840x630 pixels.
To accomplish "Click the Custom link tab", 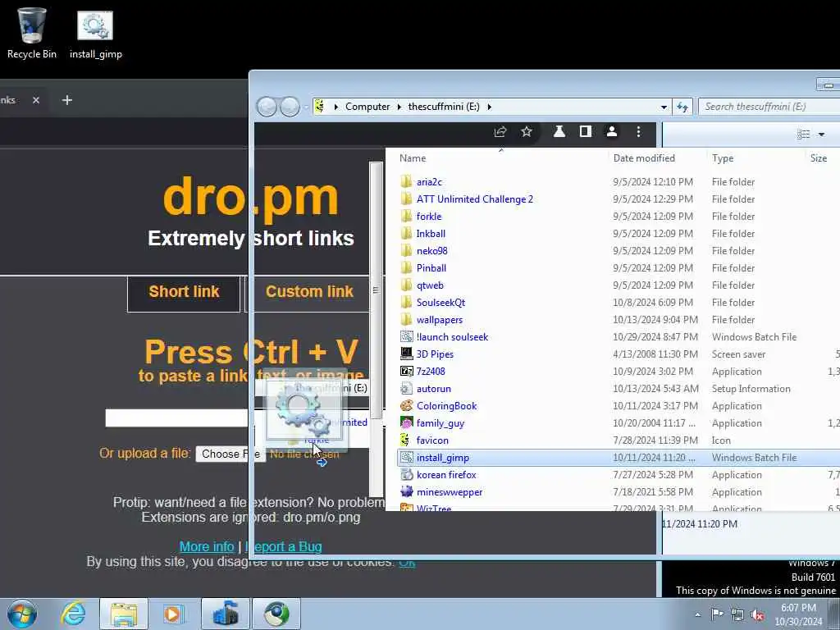I will [x=309, y=293].
